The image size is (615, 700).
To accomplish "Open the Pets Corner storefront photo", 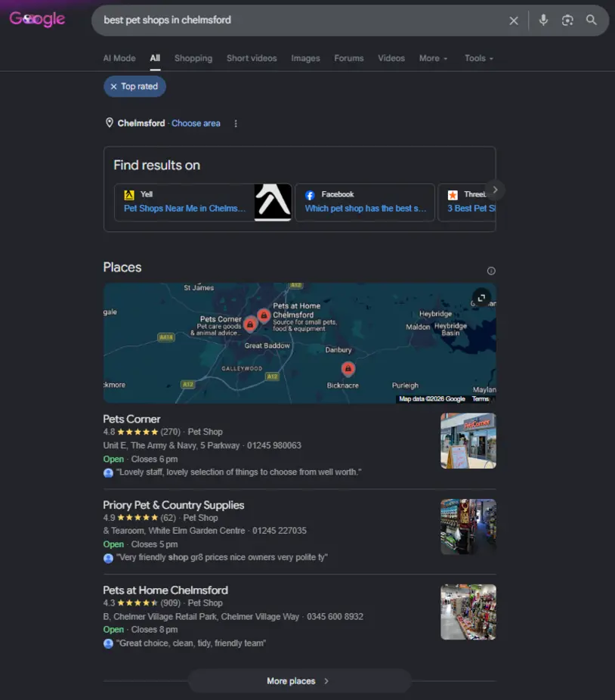I will 468,441.
